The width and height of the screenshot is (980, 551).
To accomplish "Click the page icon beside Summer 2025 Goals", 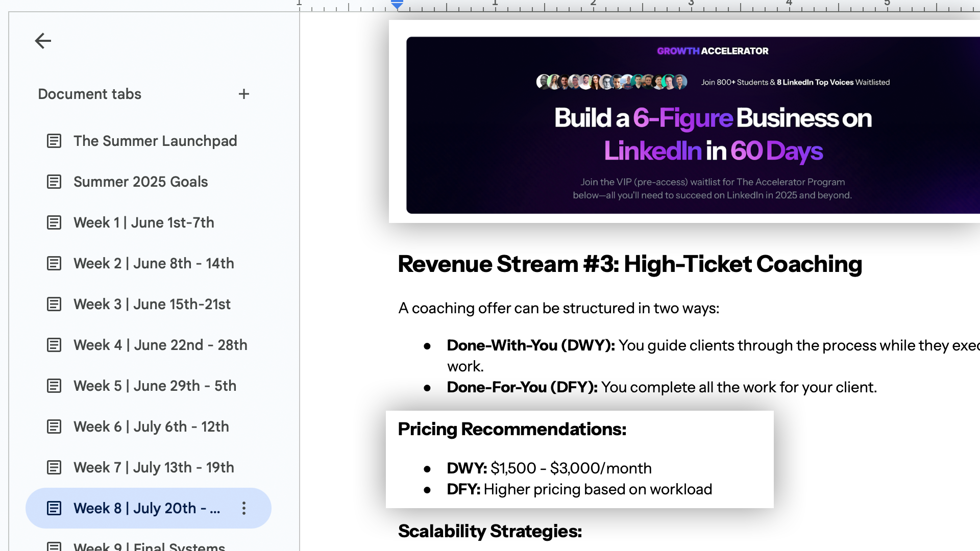I will pos(54,182).
